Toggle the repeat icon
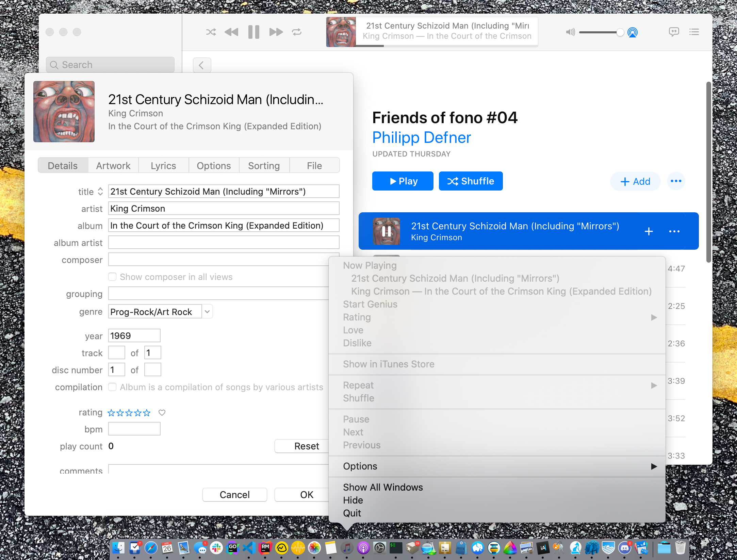 tap(297, 32)
